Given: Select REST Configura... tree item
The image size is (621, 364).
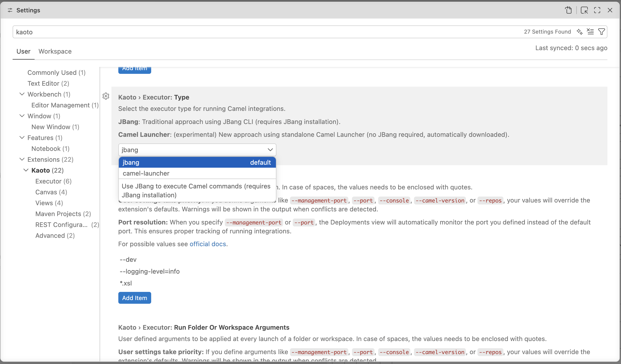Looking at the screenshot, I should pyautogui.click(x=67, y=225).
